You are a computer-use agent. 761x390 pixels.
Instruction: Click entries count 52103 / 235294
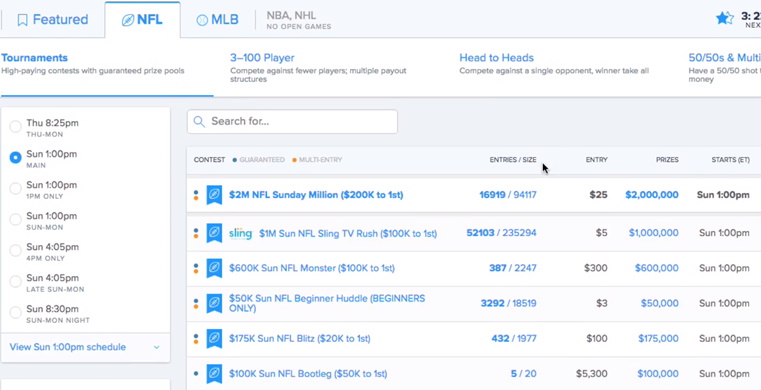[501, 233]
